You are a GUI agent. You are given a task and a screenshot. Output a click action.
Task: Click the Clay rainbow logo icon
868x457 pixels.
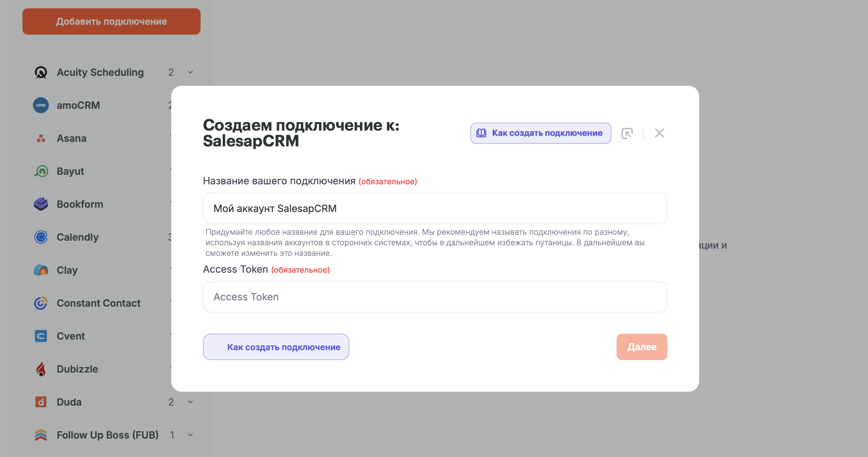(x=41, y=270)
